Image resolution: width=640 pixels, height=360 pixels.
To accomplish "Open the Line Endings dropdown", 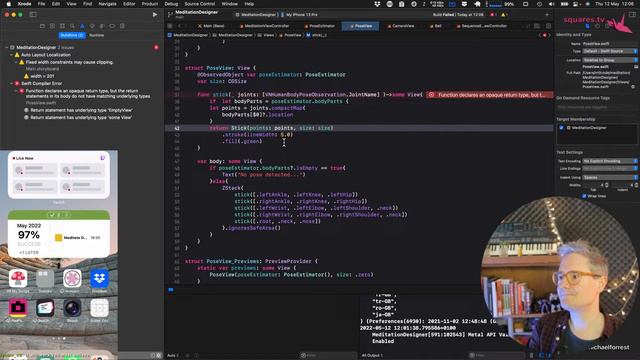I will coord(610,169).
